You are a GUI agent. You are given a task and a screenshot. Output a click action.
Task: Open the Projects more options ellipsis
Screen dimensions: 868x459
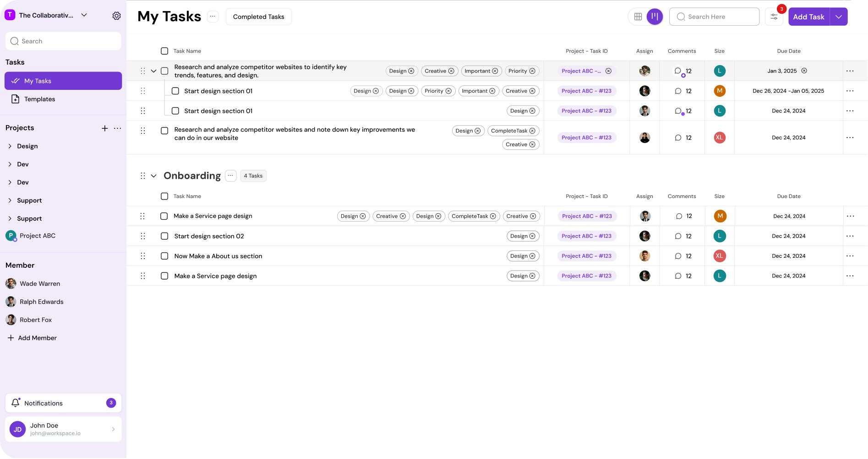point(117,128)
